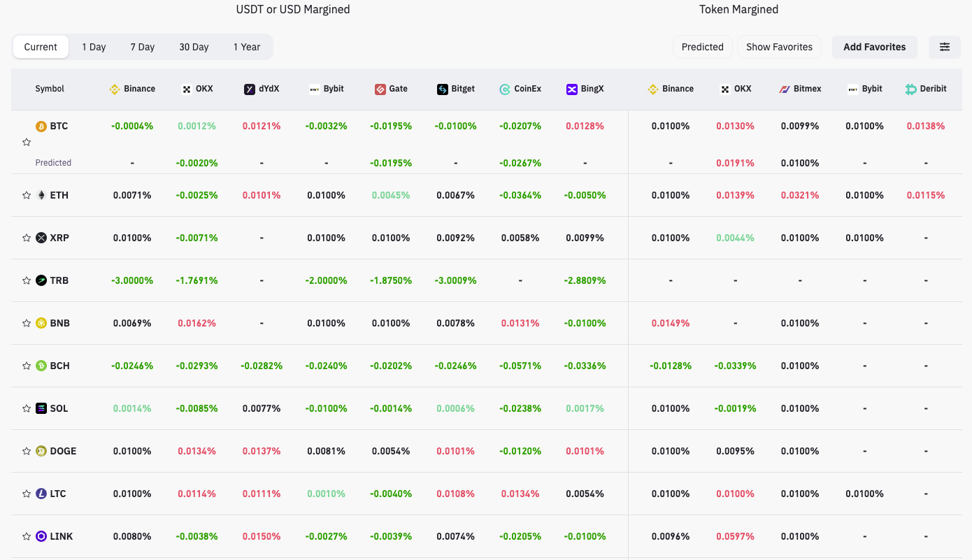Click the filter settings sliders icon
972x560 pixels.
point(944,47)
